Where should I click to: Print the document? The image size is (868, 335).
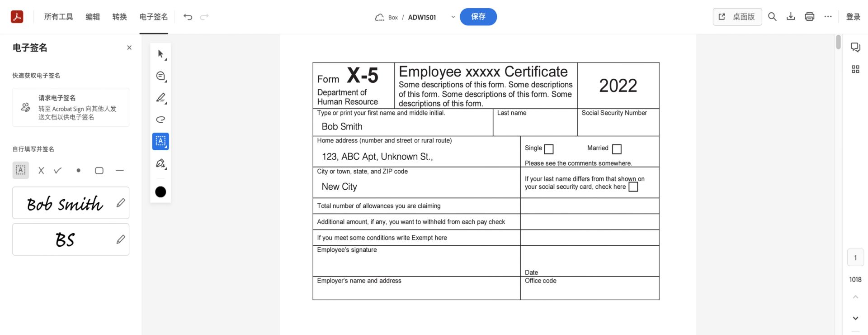tap(809, 17)
